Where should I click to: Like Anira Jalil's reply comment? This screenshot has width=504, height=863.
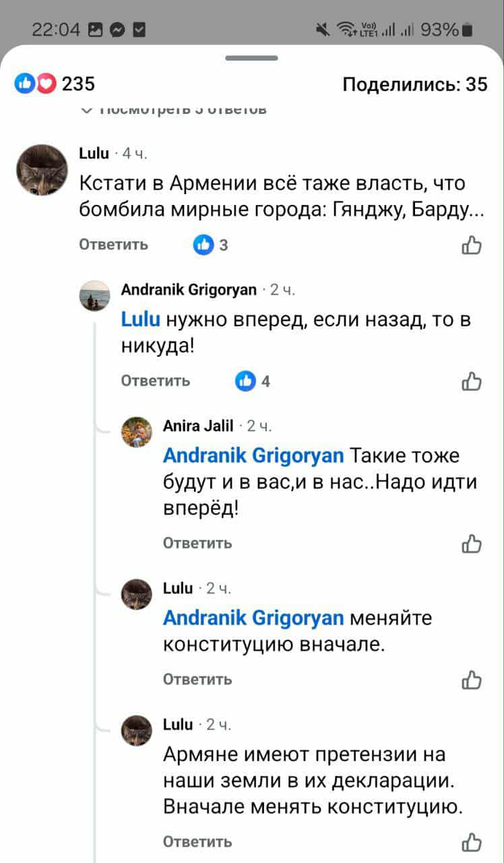point(472,543)
